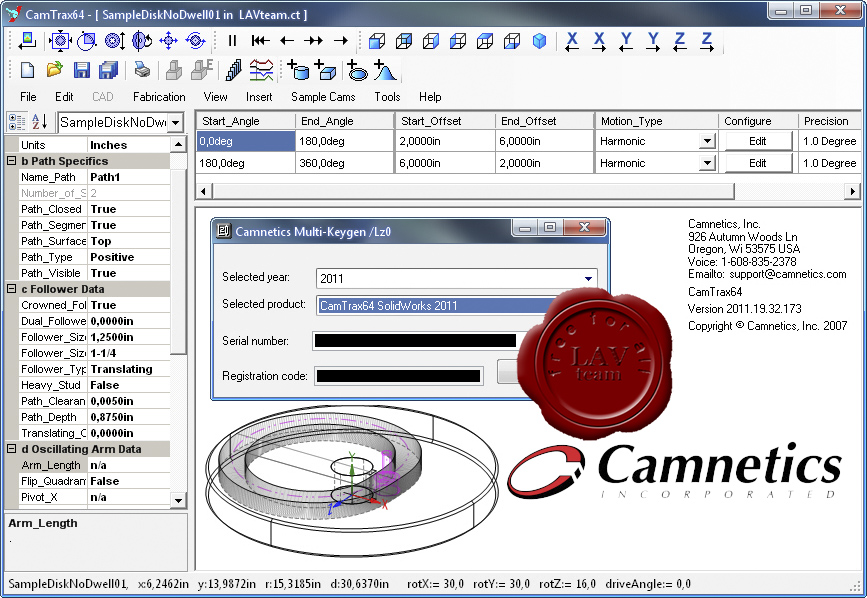Image resolution: width=867 pixels, height=598 pixels.
Task: Add a cylindrical cam with plus-cylinder icon
Action: tap(298, 70)
